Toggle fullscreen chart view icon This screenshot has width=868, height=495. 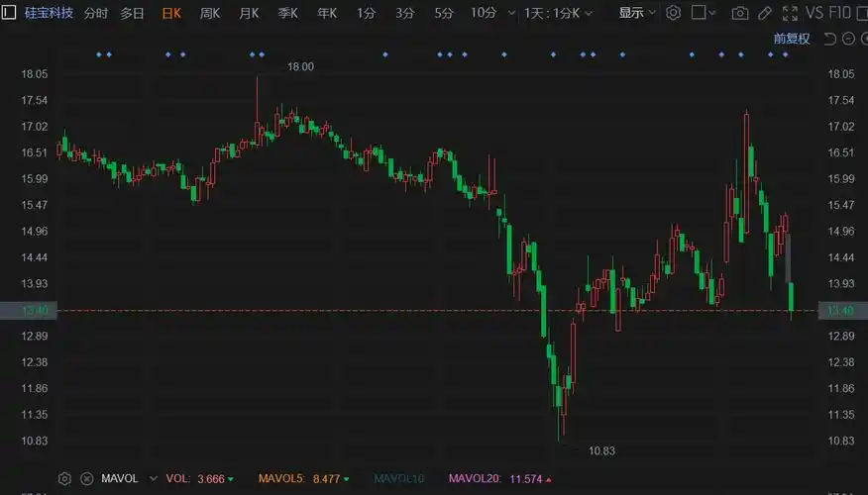(790, 13)
